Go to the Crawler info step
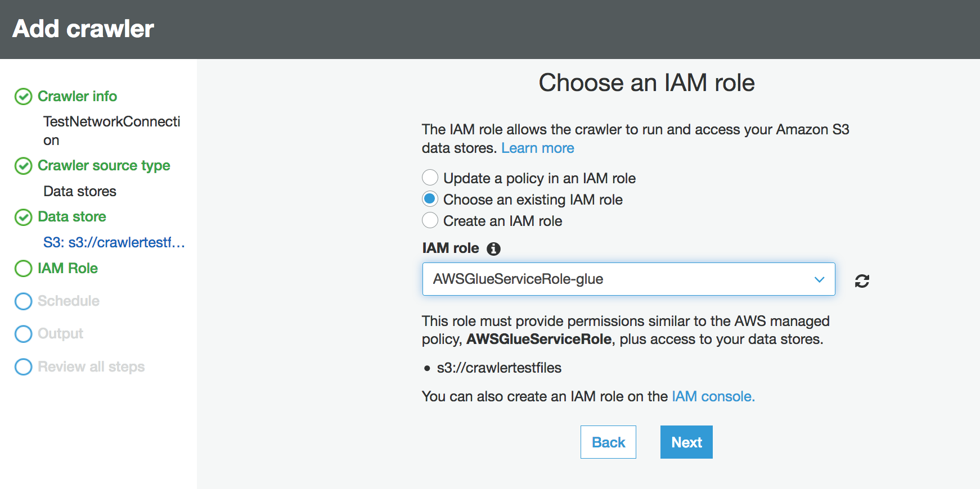Screen dimensions: 980x489 77,97
